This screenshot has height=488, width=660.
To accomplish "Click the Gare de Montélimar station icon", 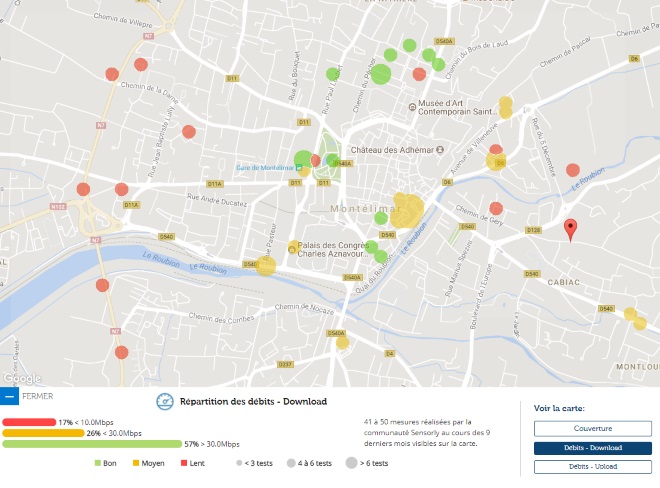I will coord(299,168).
